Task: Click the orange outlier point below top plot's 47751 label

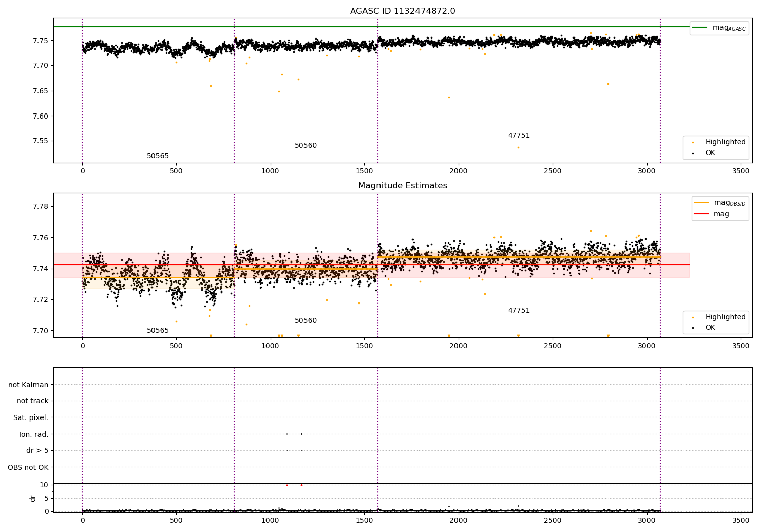Action: point(518,148)
